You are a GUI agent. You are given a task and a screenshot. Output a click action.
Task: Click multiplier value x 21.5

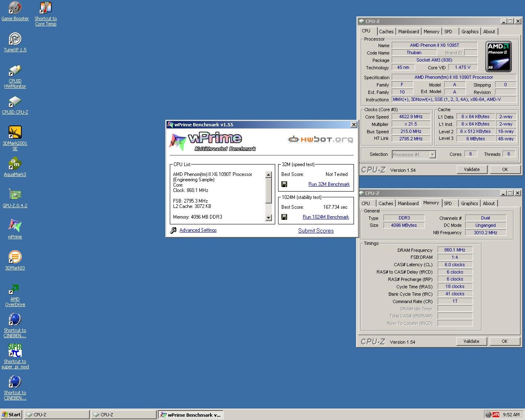click(x=411, y=124)
